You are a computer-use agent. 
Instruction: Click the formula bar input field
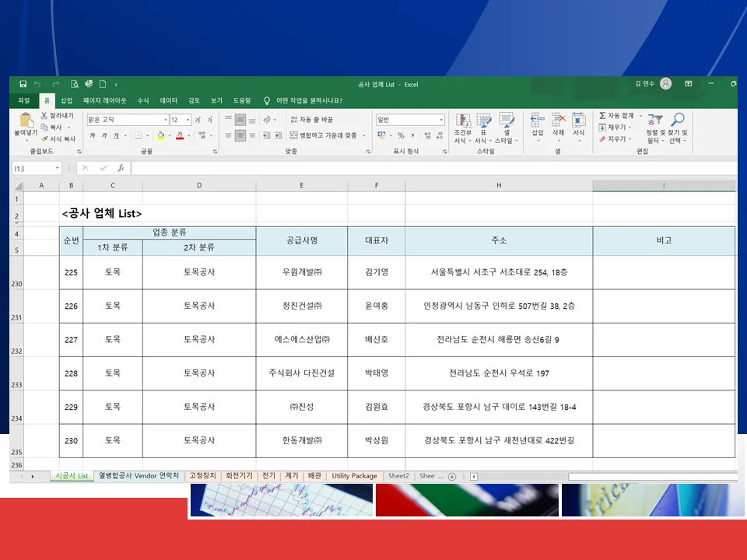pos(433,168)
